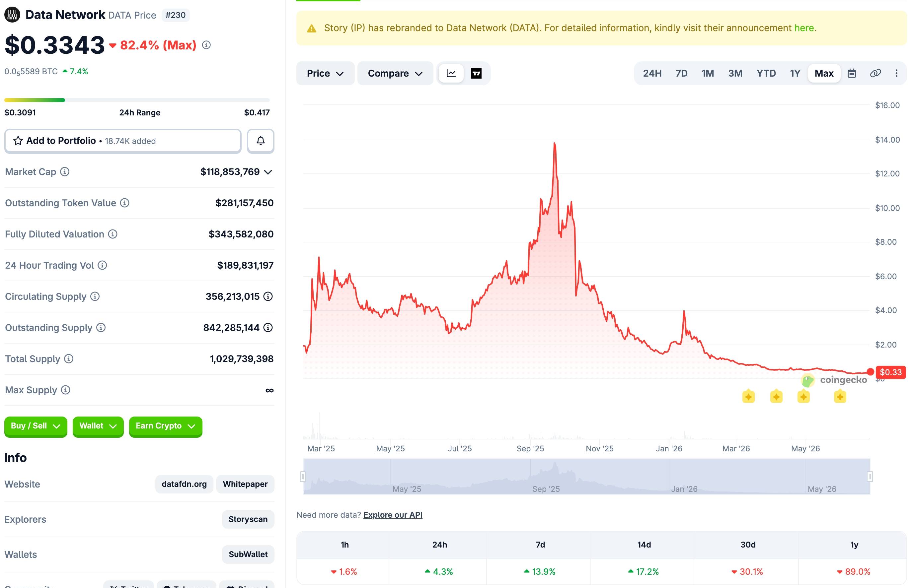The image size is (913, 588).
Task: Click the price alert bell icon
Action: (x=261, y=141)
